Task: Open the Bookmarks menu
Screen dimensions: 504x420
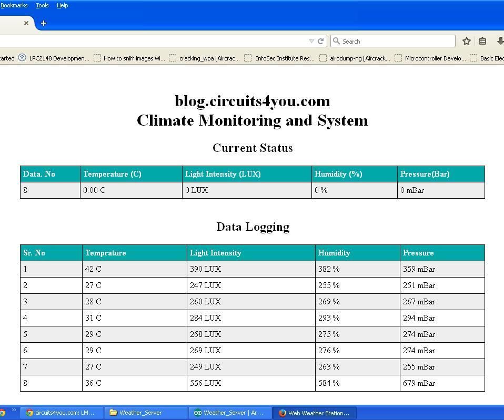Action: 14,5
